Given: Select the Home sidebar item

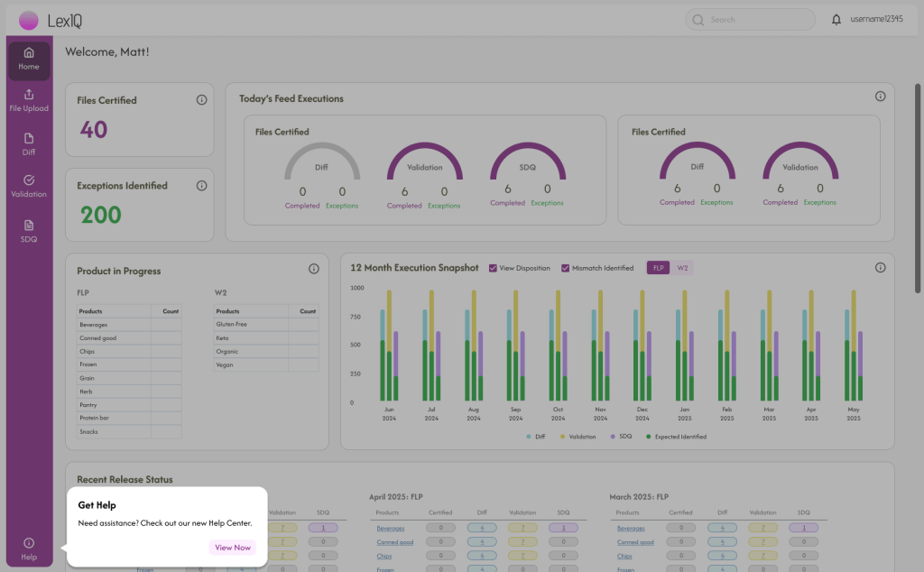Looking at the screenshot, I should click(29, 59).
